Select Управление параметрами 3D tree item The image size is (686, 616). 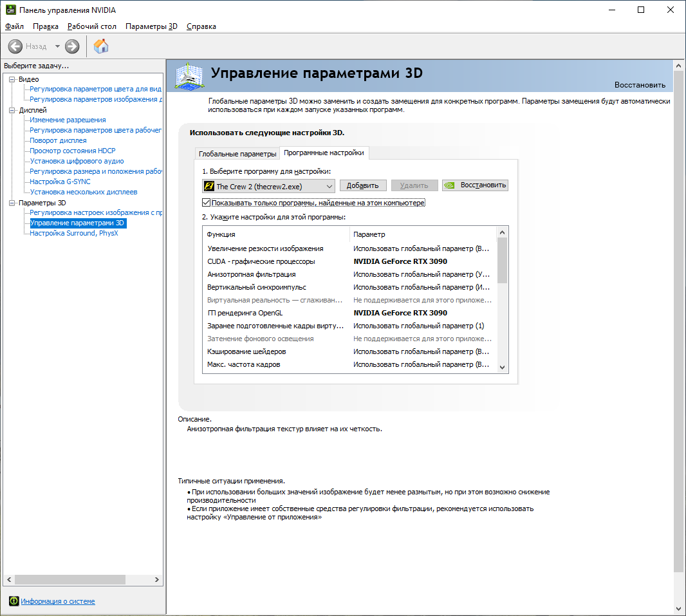point(77,223)
